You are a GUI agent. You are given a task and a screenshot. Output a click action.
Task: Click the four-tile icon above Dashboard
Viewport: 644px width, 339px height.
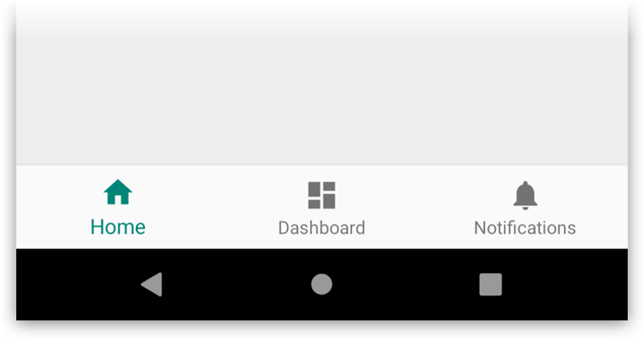tap(321, 195)
